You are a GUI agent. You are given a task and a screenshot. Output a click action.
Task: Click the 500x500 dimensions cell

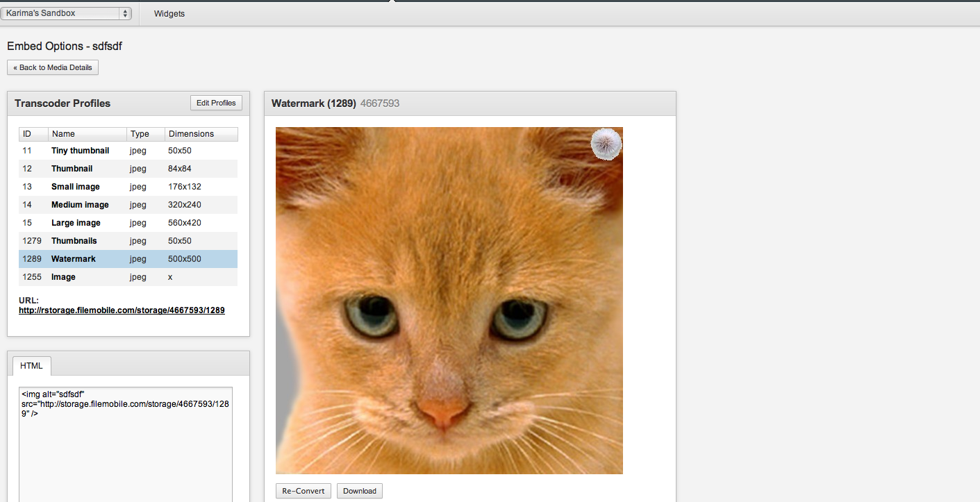(185, 259)
